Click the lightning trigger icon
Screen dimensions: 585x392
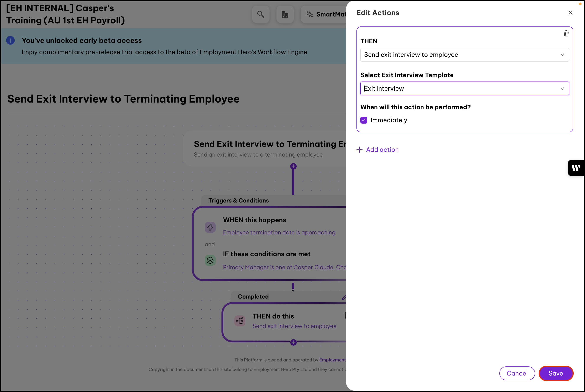point(210,227)
